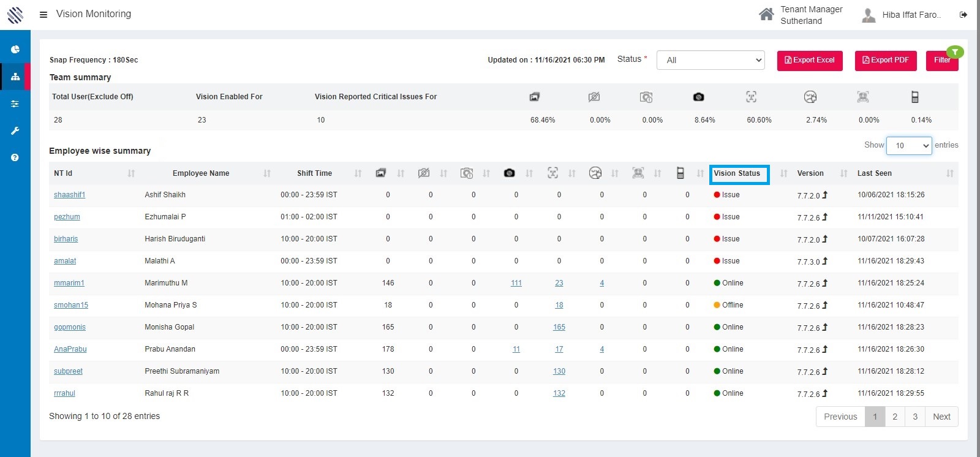This screenshot has width=980, height=457.
Task: Open NT Id link rrrahul
Action: (x=64, y=393)
